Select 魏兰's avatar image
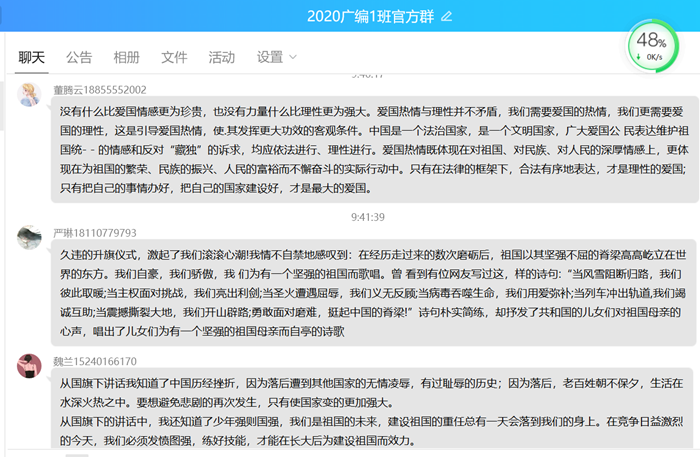 [x=29, y=366]
